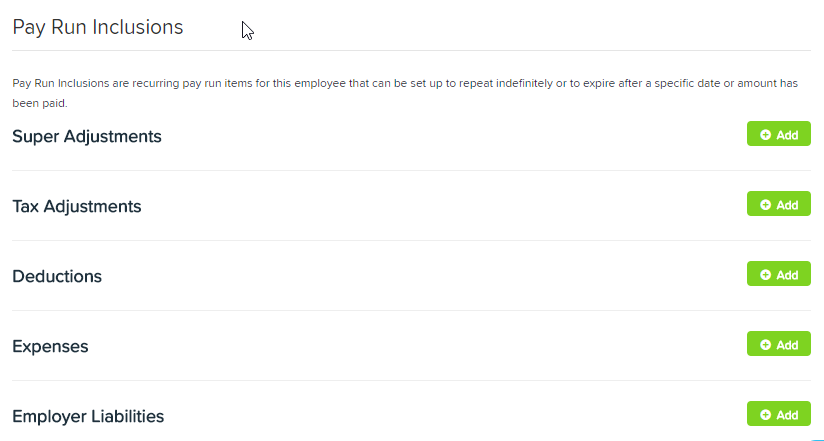The height and width of the screenshot is (441, 824).
Task: Click the description text about recurring pay run items
Action: tap(405, 94)
